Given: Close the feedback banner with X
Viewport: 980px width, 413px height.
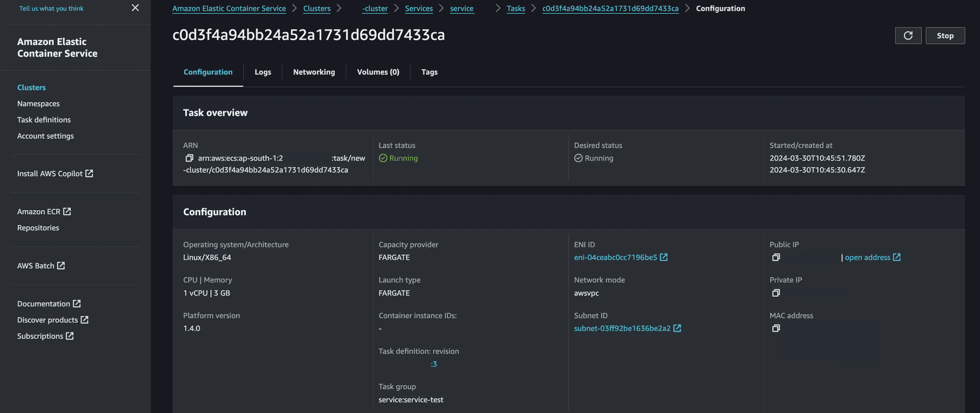Looking at the screenshot, I should click(135, 8).
